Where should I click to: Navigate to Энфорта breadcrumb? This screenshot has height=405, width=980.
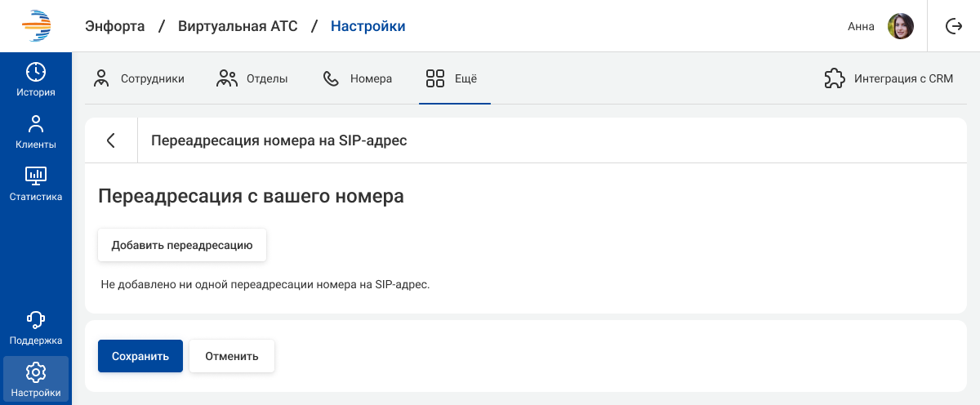(x=115, y=26)
